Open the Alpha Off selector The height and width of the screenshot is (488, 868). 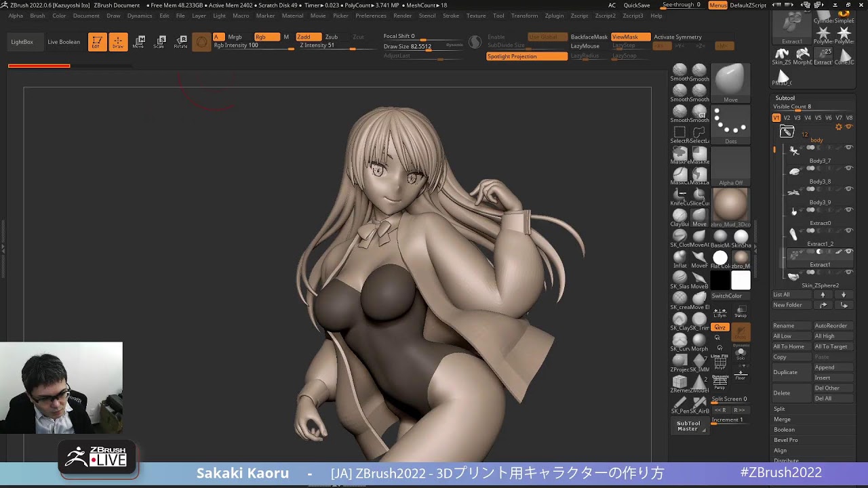point(730,166)
